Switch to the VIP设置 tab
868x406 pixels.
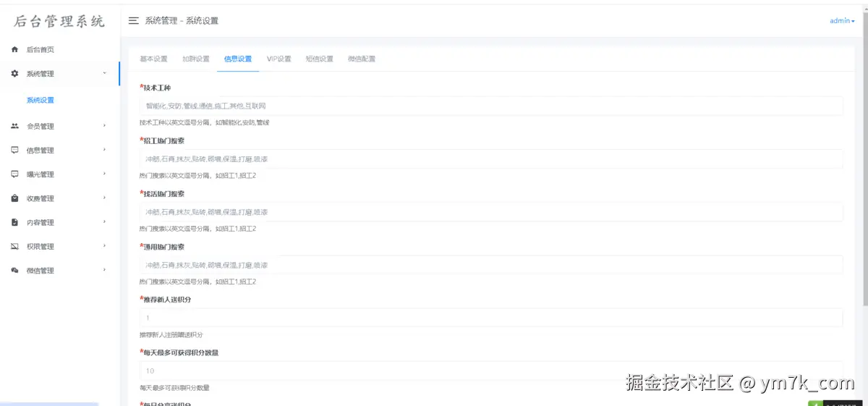(x=278, y=59)
